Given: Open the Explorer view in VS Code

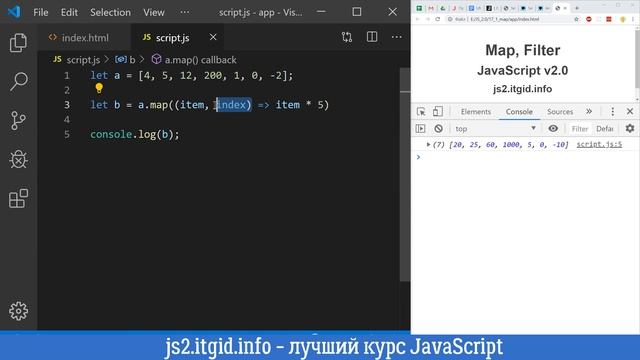Looking at the screenshot, I should [18, 43].
